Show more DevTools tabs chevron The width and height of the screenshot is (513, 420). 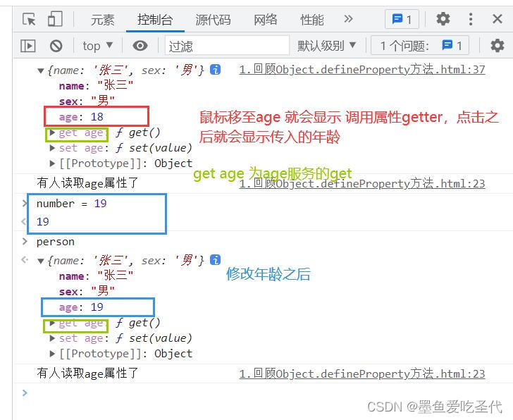coord(348,18)
